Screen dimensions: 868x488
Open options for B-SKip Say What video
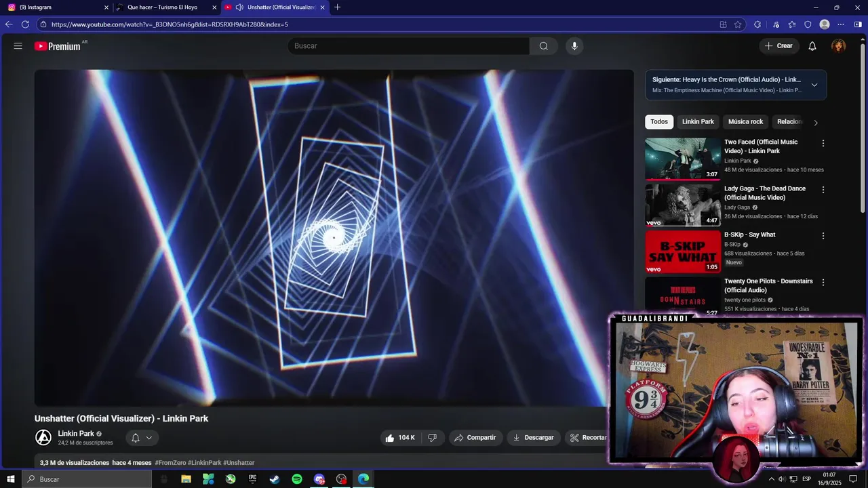[x=823, y=236]
